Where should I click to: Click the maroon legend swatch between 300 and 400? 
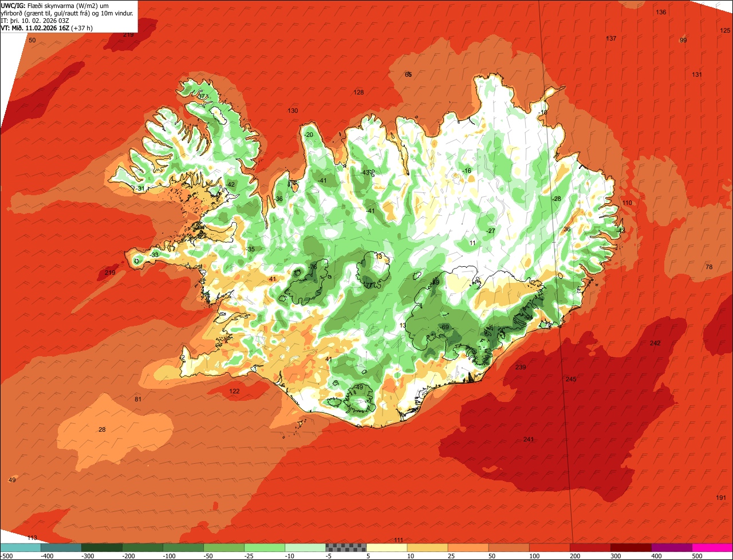(x=631, y=547)
